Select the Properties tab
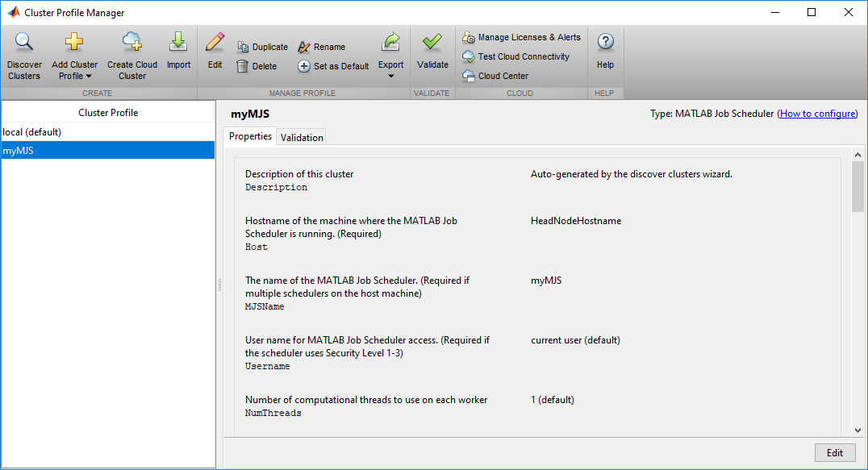868x470 pixels. pyautogui.click(x=249, y=136)
